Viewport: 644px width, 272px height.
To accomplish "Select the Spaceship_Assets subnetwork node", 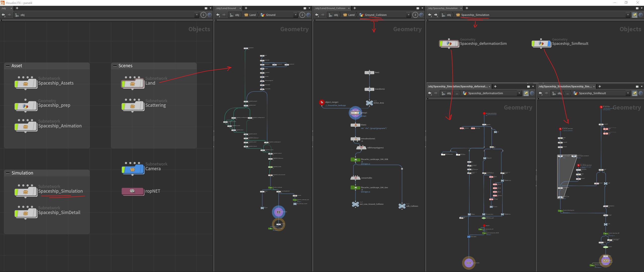I will 26,84.
